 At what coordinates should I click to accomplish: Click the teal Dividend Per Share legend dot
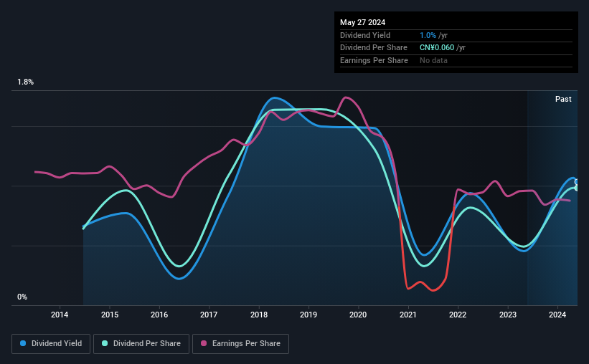(x=105, y=343)
